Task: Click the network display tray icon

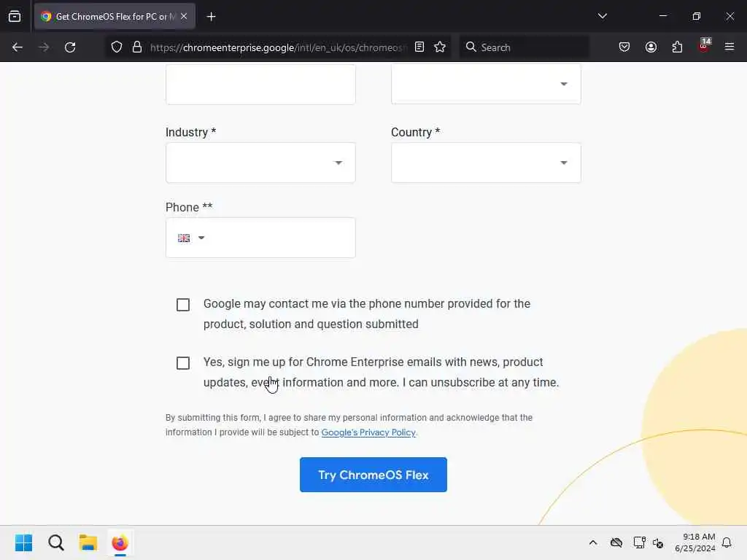Action: pos(639,542)
